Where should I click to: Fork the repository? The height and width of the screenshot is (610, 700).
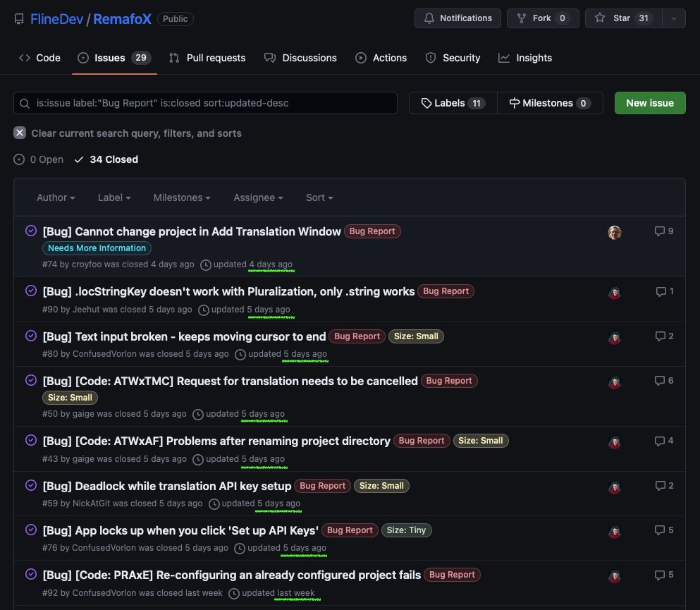[x=543, y=18]
